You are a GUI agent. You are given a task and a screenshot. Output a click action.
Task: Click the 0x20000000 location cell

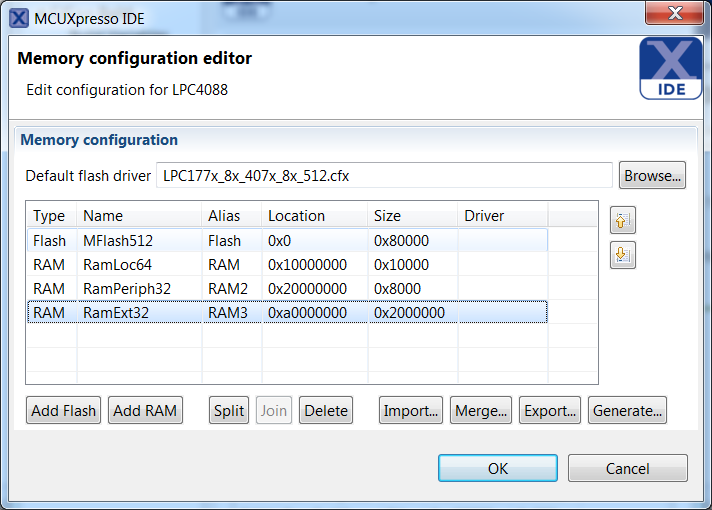pyautogui.click(x=315, y=288)
